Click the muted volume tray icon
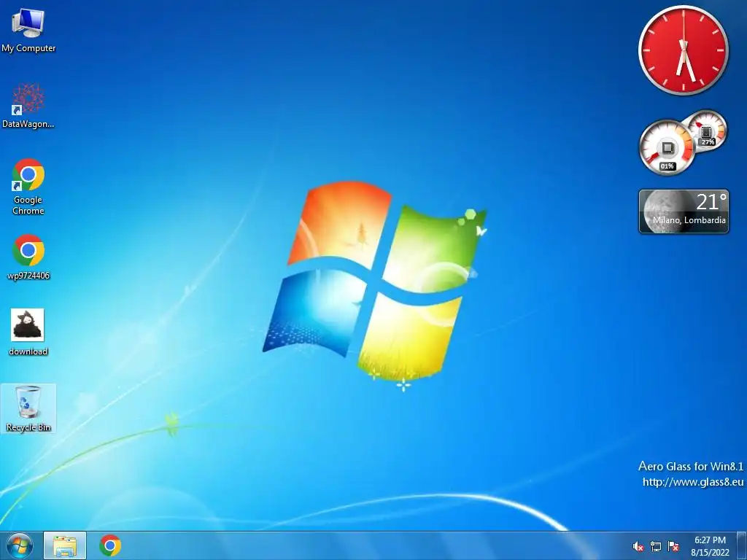The height and width of the screenshot is (560, 747). (638, 546)
